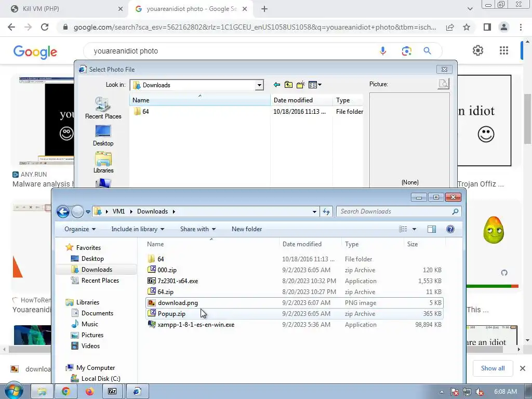This screenshot has width=532, height=399.
Task: Click the volume icon in system tray
Action: tap(480, 392)
